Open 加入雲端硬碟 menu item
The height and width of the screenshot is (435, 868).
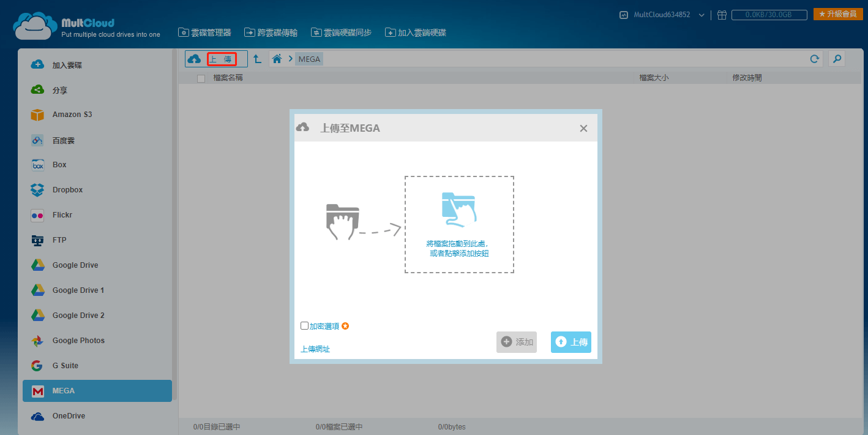tap(416, 32)
